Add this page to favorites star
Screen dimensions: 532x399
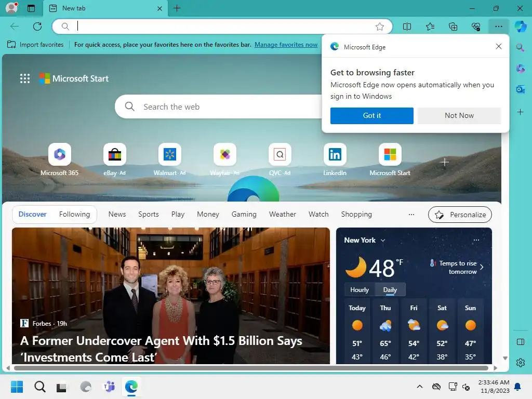click(x=380, y=26)
